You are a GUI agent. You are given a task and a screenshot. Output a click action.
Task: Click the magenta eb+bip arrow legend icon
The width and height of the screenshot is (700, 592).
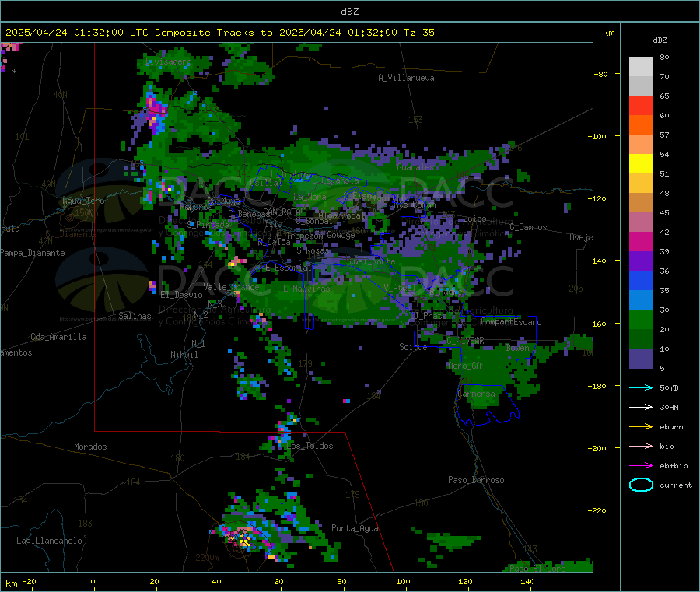coord(641,466)
